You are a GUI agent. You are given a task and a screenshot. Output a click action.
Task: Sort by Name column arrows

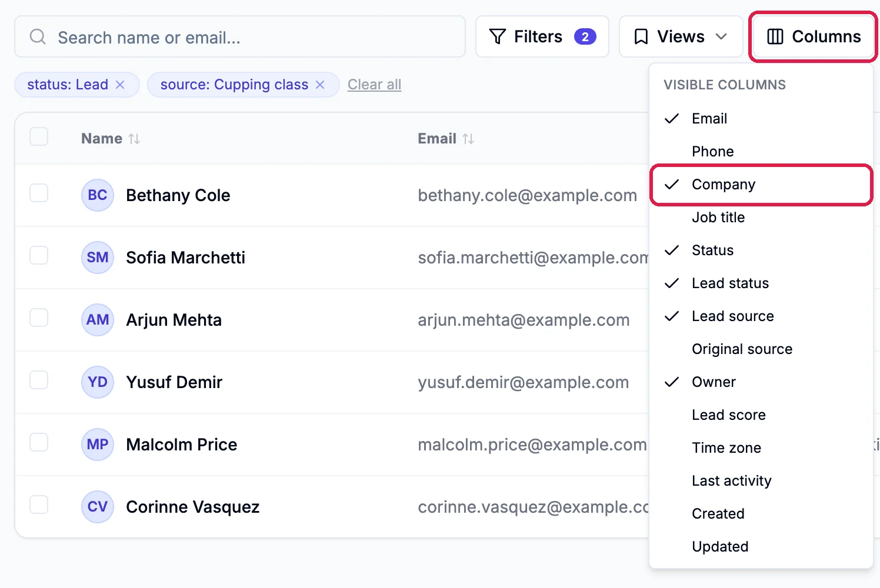pyautogui.click(x=134, y=139)
